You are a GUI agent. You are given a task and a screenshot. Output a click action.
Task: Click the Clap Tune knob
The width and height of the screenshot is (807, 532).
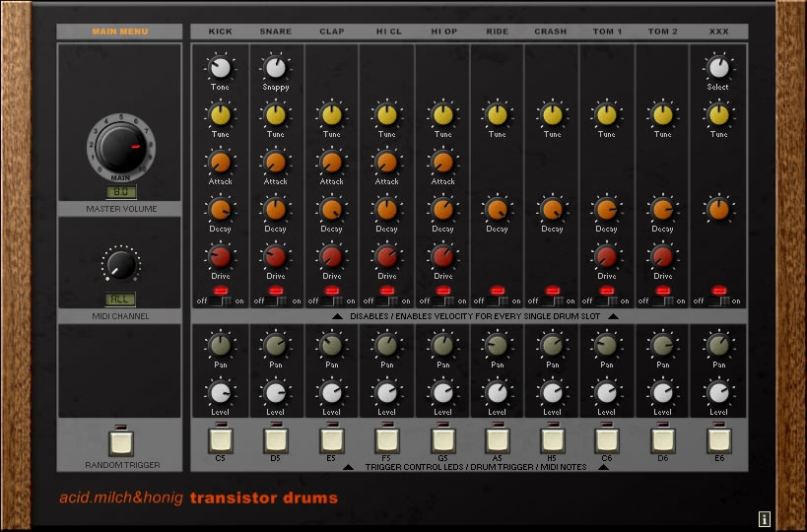coord(331,114)
